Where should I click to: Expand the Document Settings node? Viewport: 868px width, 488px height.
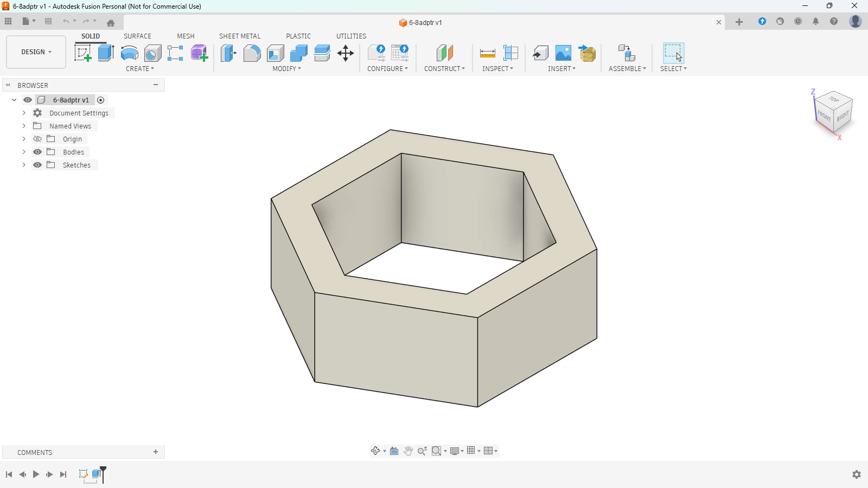pyautogui.click(x=24, y=113)
